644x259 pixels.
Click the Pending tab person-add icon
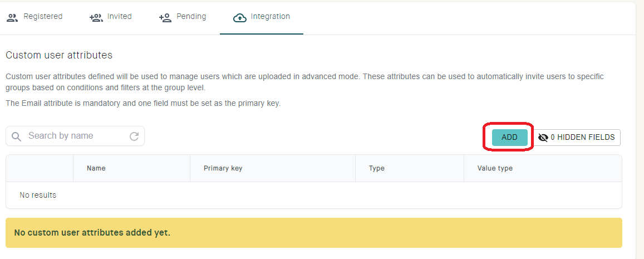[x=165, y=18]
